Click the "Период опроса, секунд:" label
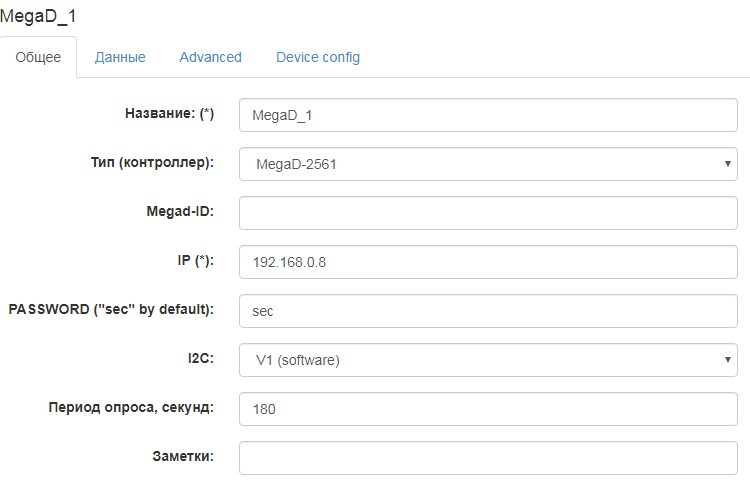This screenshot has width=750, height=483. coord(131,407)
